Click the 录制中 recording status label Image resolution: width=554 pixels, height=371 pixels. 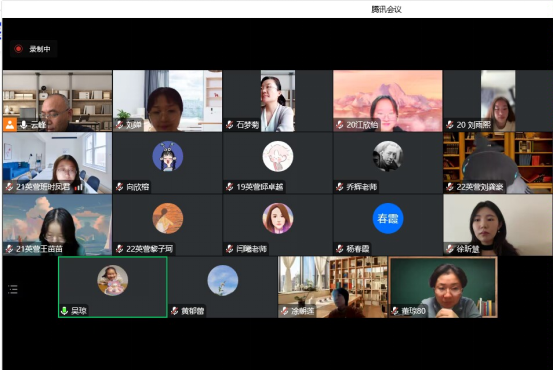(x=40, y=49)
